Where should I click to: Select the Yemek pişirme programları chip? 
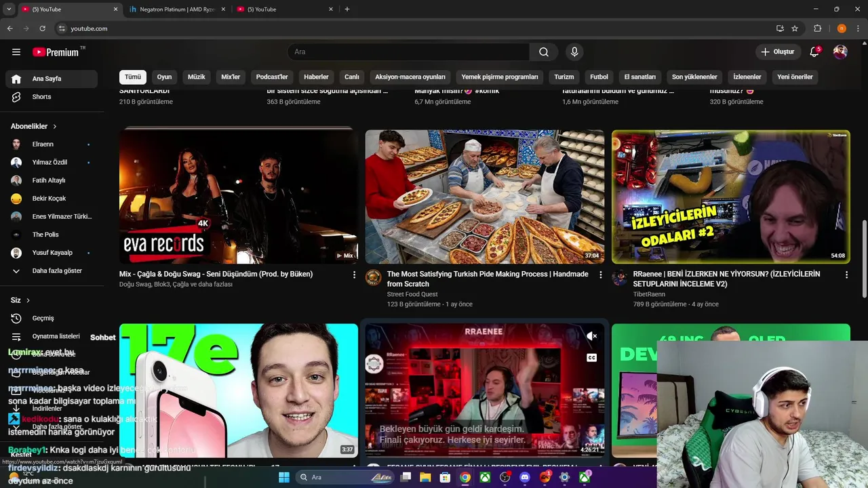click(500, 77)
